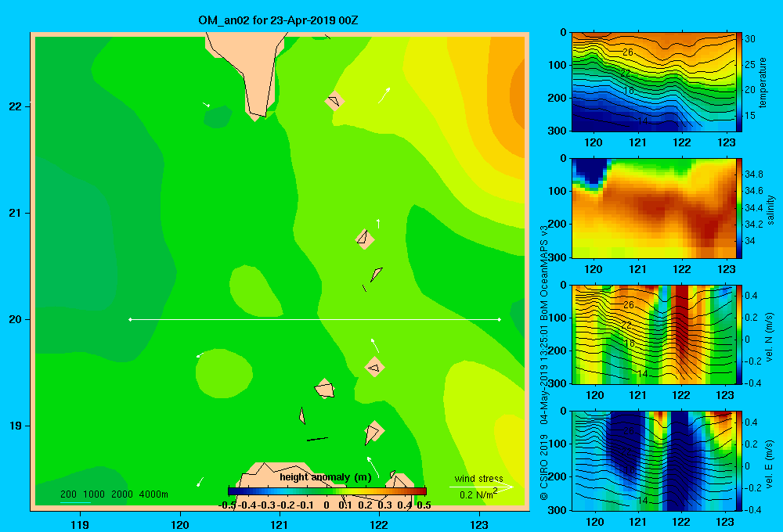Click the vertical 'salinity' axis label
Image resolution: width=783 pixels, height=532 pixels.
(770, 210)
